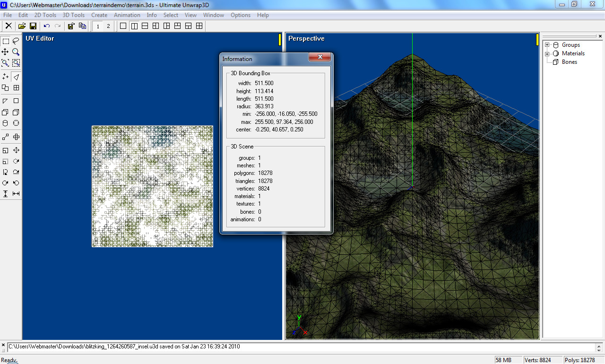The width and height of the screenshot is (605, 364).
Task: Close the Information dialog
Action: coord(320,57)
